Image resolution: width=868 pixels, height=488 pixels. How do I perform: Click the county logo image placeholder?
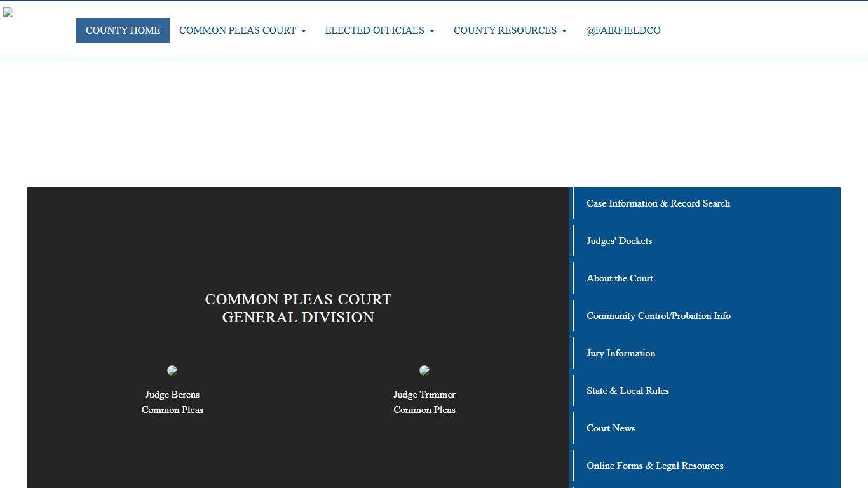click(x=8, y=13)
